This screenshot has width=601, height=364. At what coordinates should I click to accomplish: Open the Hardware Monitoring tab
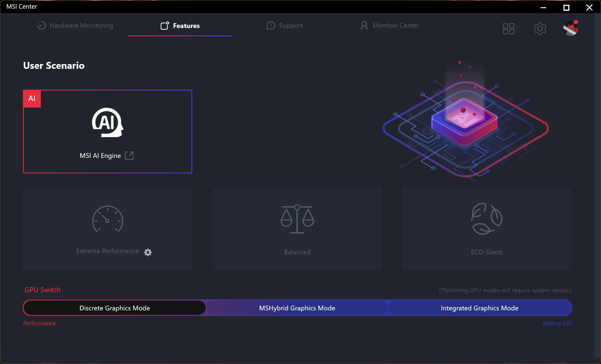pyautogui.click(x=75, y=26)
